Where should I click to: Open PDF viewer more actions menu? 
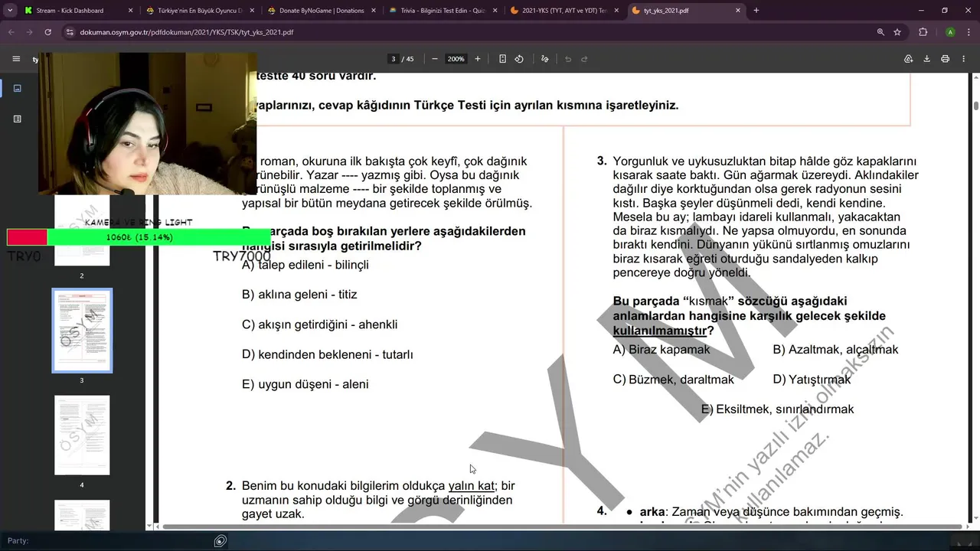pyautogui.click(x=963, y=59)
